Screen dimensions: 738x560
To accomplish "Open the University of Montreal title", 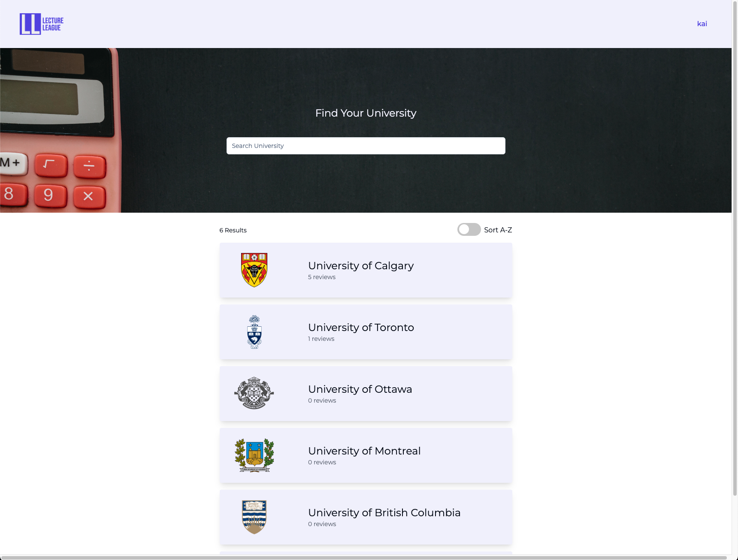I will (x=364, y=451).
